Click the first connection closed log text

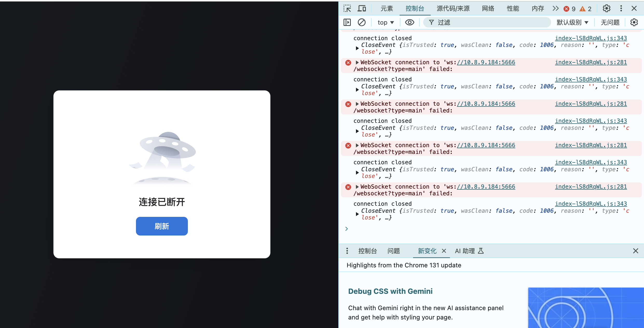click(382, 38)
